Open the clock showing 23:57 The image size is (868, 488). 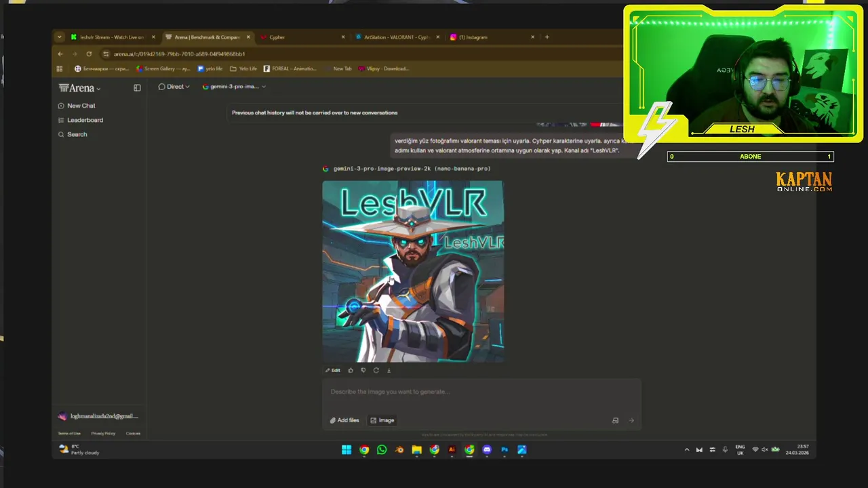[x=797, y=449]
